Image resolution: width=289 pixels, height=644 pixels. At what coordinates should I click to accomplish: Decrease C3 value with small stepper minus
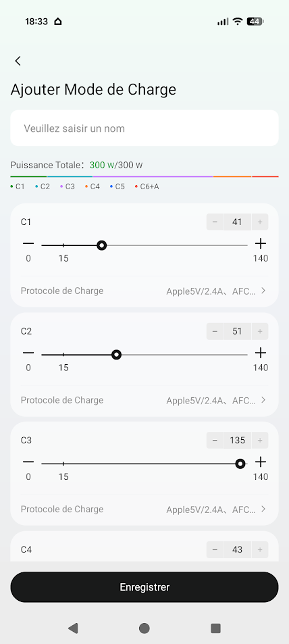click(x=215, y=441)
